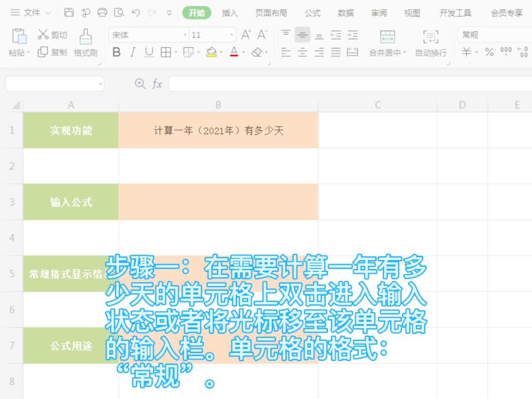Switch to the 数据 (Data) tab

pos(346,13)
